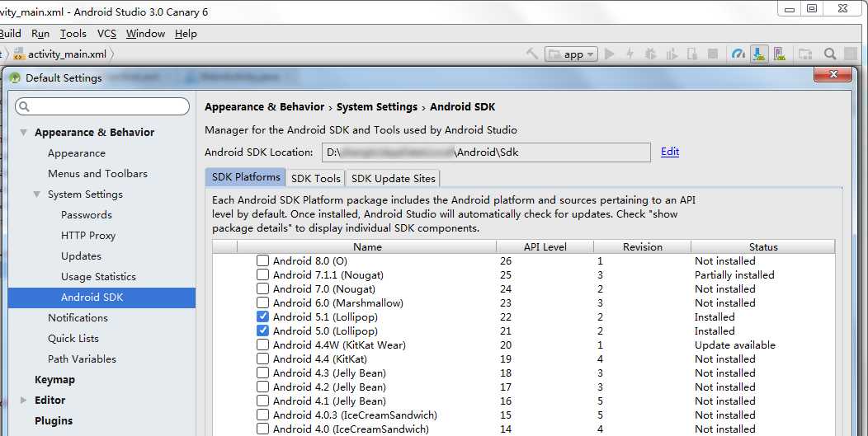Click the magnifier icon in settings search
The width and height of the screenshot is (868, 436).
click(24, 106)
